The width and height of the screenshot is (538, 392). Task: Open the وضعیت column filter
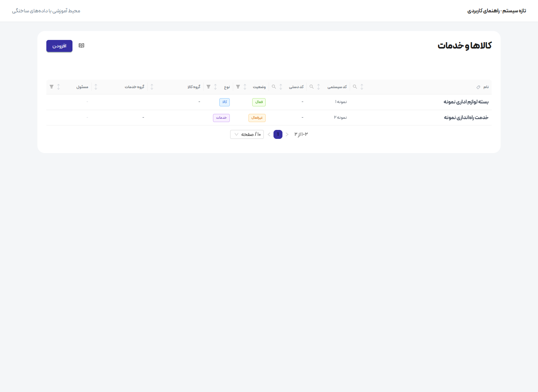tap(238, 87)
